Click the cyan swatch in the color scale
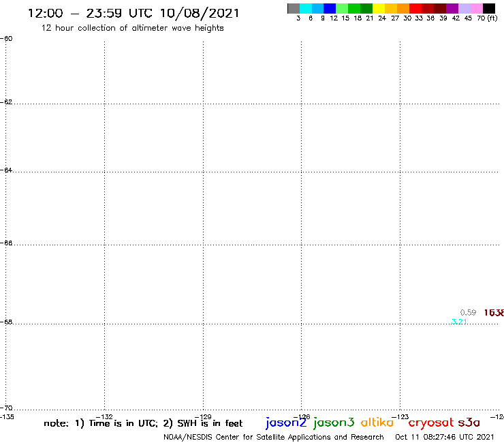The image size is (504, 443). [x=306, y=8]
